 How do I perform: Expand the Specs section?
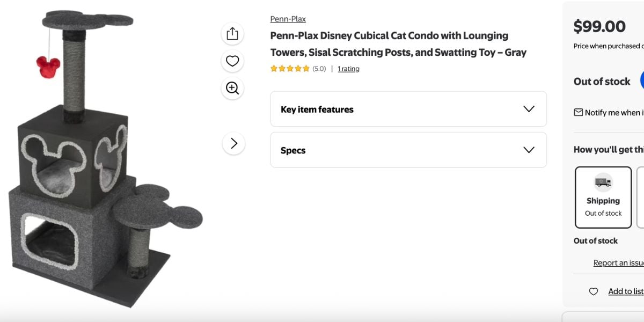point(408,150)
